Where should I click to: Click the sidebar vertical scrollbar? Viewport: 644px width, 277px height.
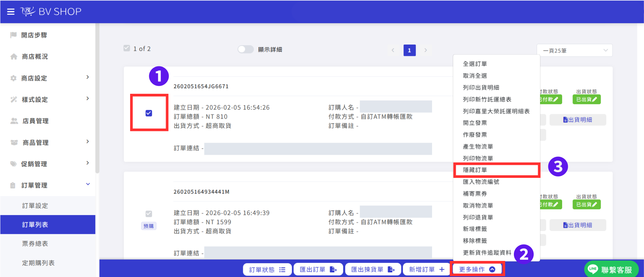point(97,98)
